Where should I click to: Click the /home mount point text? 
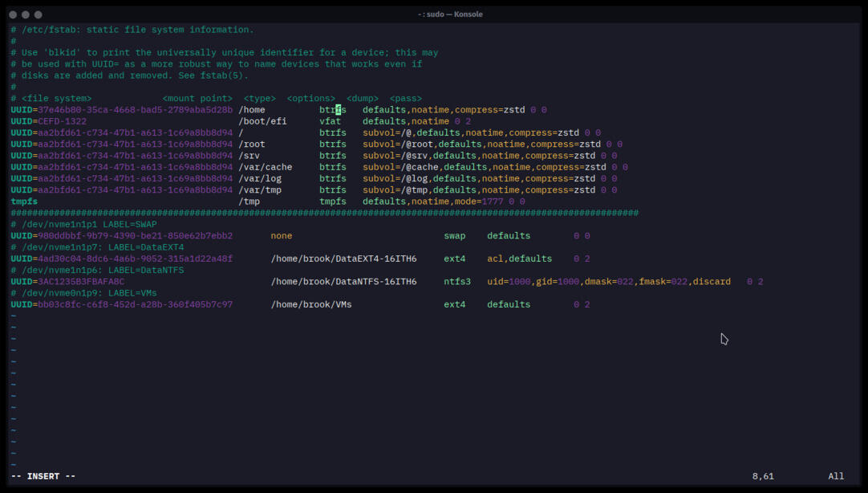pyautogui.click(x=252, y=110)
